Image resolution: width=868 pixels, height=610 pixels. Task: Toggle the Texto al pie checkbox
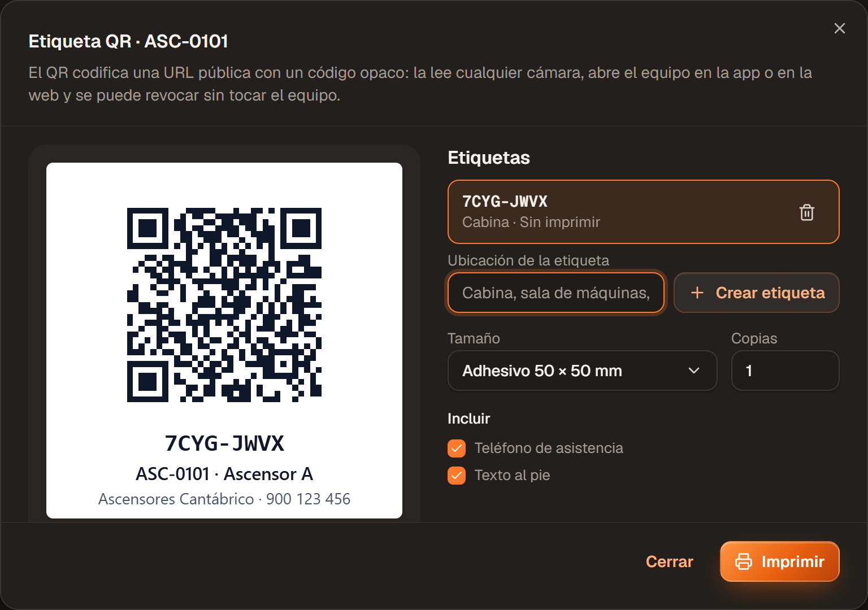click(x=457, y=476)
